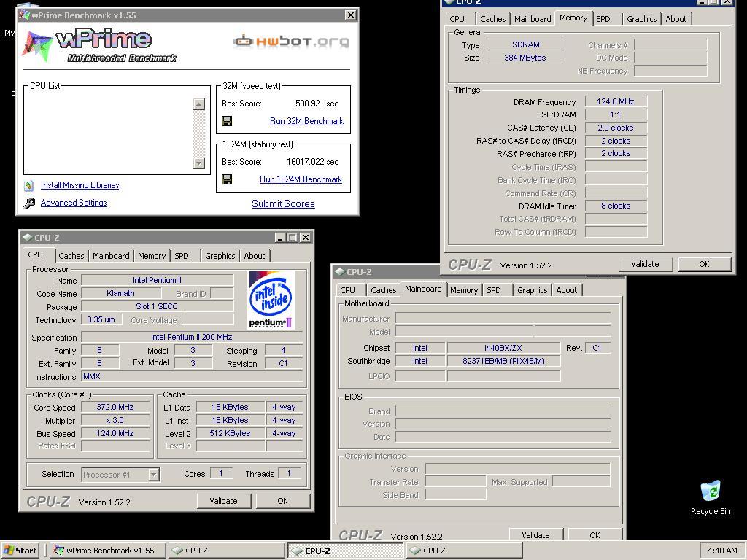Switch to Memory tab in CPU-Z CPU window
This screenshot has width=747, height=560.
[152, 256]
